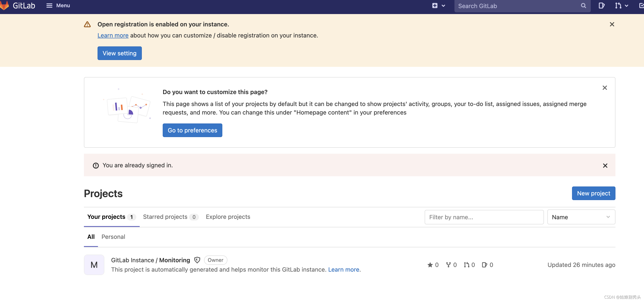Click the create new plus icon
Screen dimensions: 644x301
pyautogui.click(x=435, y=6)
